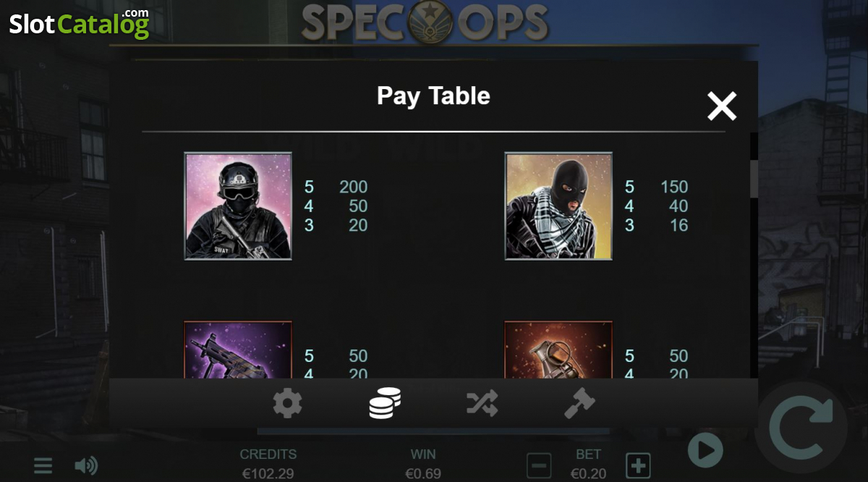Click the purple rifle symbol
The image size is (868, 482).
pos(238,350)
